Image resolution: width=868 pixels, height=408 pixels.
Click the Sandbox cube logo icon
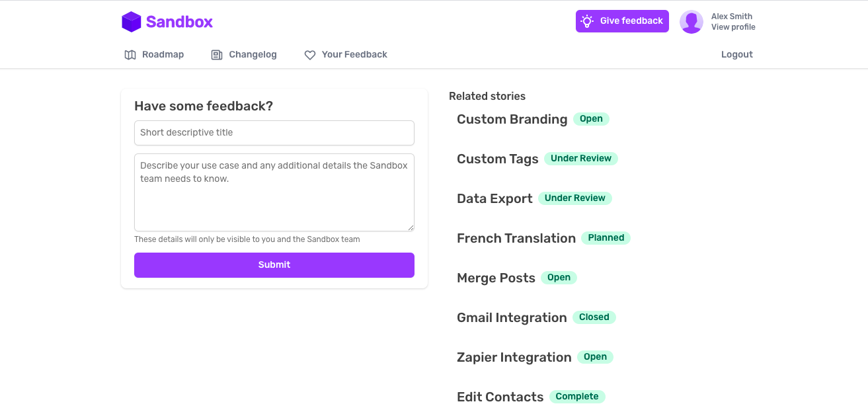coord(132,22)
